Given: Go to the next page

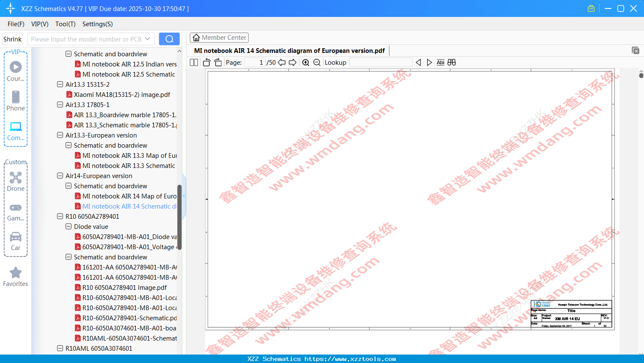Looking at the screenshot, I should (293, 62).
